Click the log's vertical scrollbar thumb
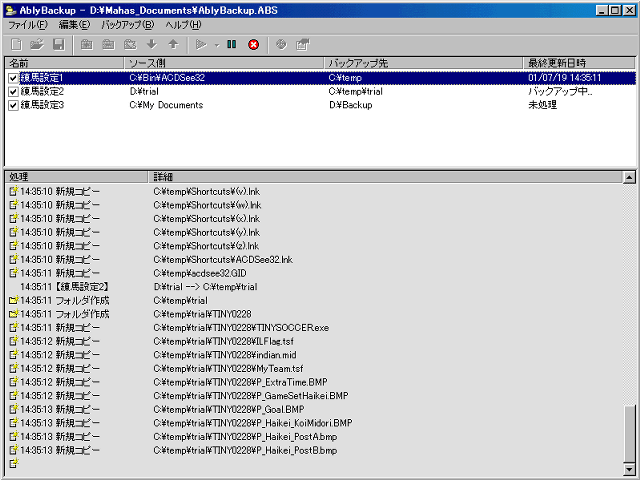This screenshot has width=640, height=480. point(629,434)
